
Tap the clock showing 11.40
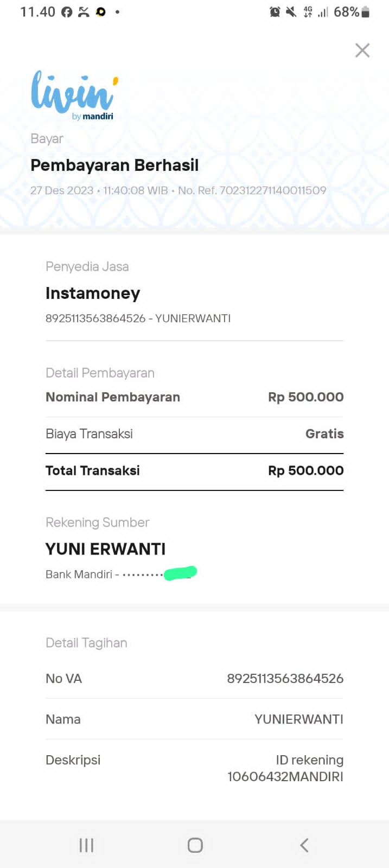coord(37,12)
